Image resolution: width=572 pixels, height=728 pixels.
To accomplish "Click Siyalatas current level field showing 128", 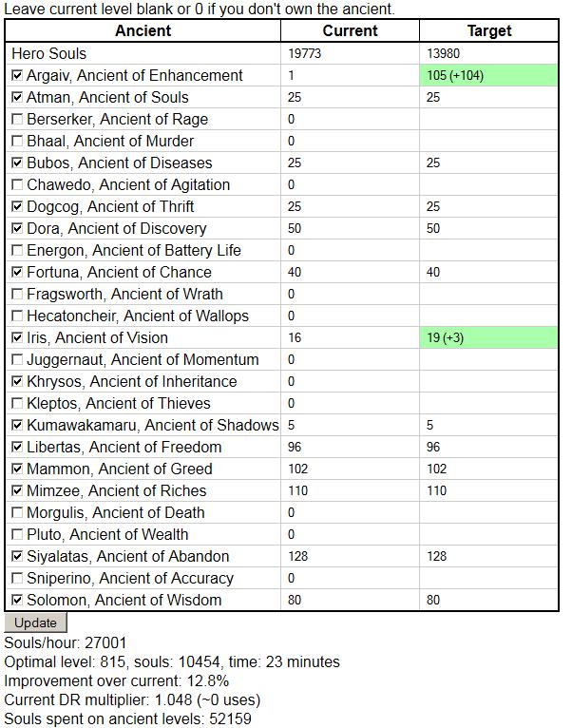I will [350, 556].
